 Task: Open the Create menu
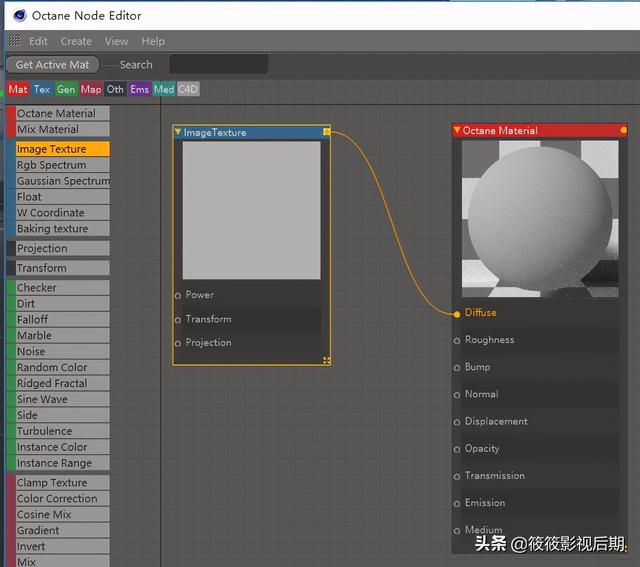(76, 41)
